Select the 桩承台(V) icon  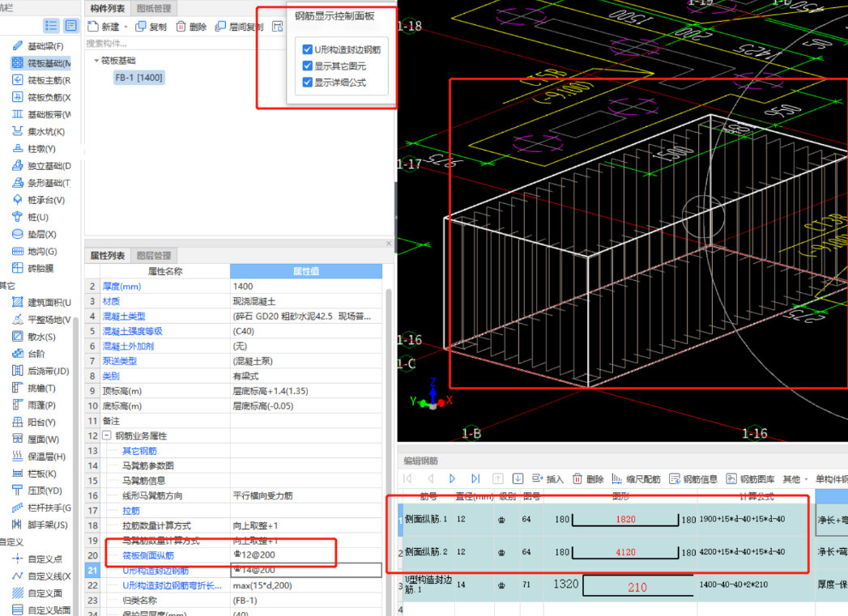coord(18,200)
